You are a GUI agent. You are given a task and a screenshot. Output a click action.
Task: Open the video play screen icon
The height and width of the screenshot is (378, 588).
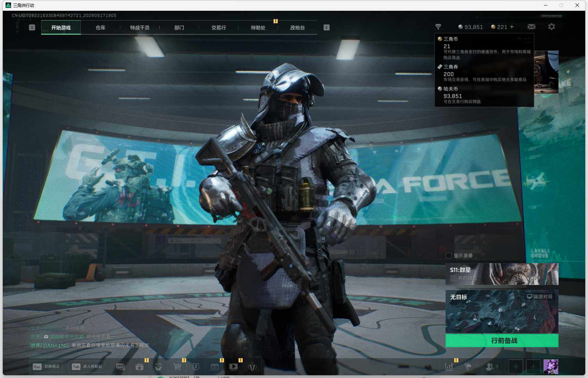pyautogui.click(x=234, y=367)
